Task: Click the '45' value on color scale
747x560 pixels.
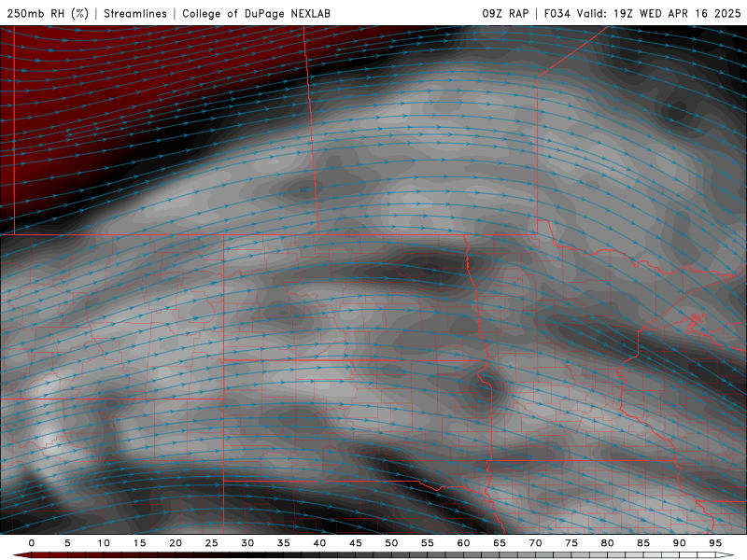Action: (x=356, y=543)
